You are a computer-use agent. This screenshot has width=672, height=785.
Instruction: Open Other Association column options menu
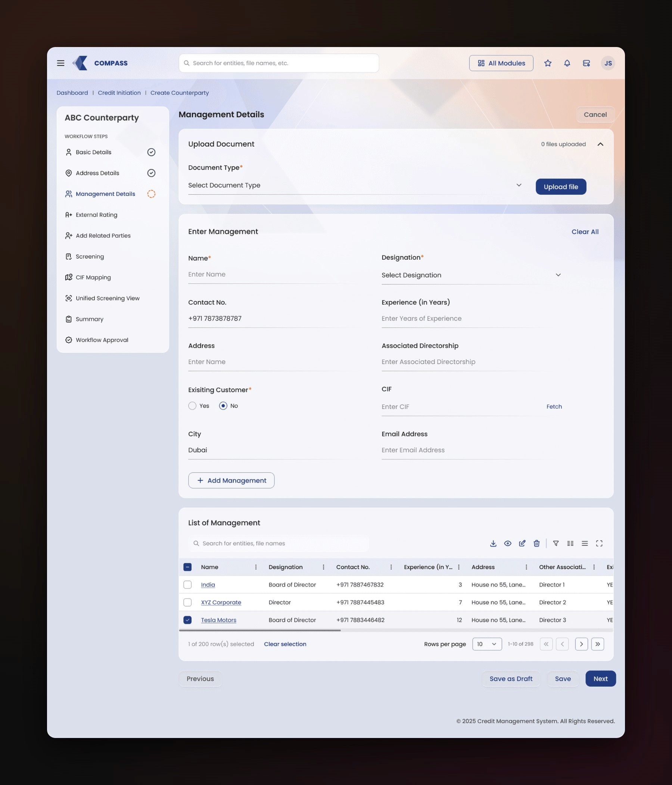point(594,567)
